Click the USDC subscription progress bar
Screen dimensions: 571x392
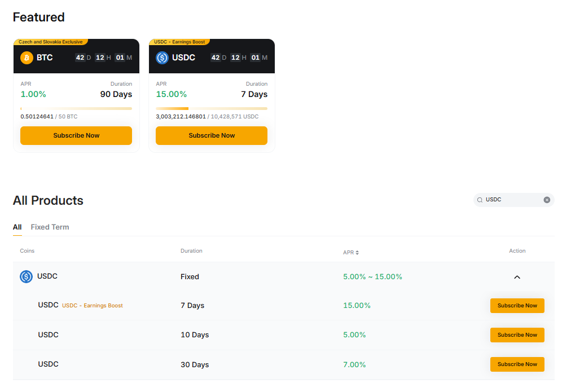click(x=212, y=108)
